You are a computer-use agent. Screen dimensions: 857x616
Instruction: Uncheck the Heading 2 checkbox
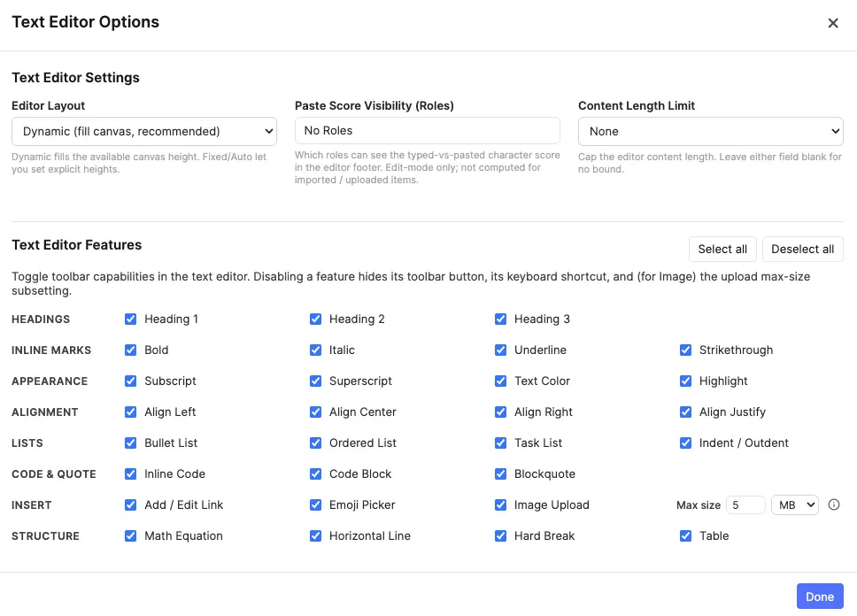(315, 319)
